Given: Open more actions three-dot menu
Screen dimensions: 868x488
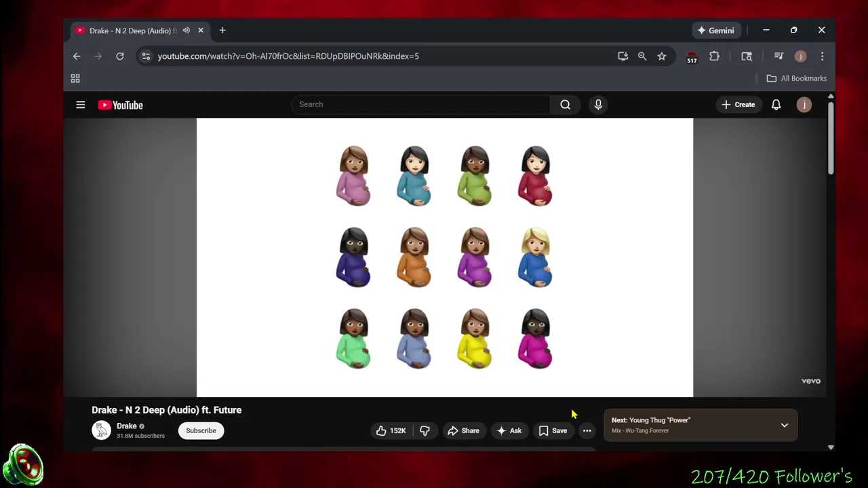Looking at the screenshot, I should tap(587, 430).
